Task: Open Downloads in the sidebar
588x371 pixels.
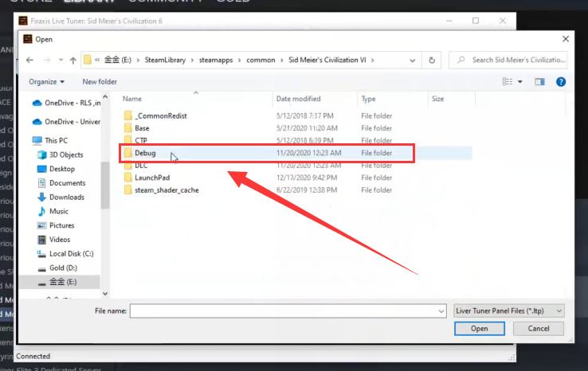Action: [x=61, y=197]
